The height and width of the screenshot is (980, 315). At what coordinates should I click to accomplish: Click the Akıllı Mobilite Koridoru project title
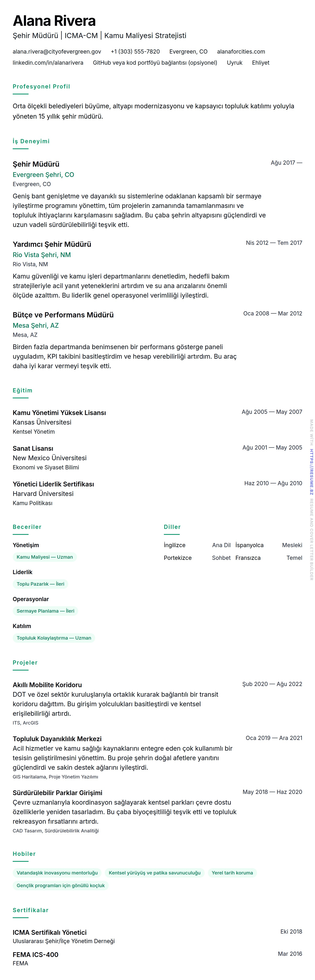pos(47,685)
